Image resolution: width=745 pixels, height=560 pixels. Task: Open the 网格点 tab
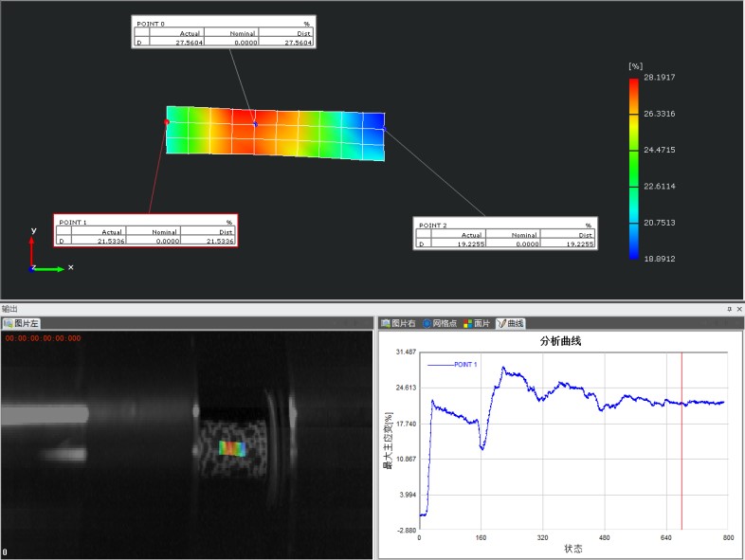[441, 324]
